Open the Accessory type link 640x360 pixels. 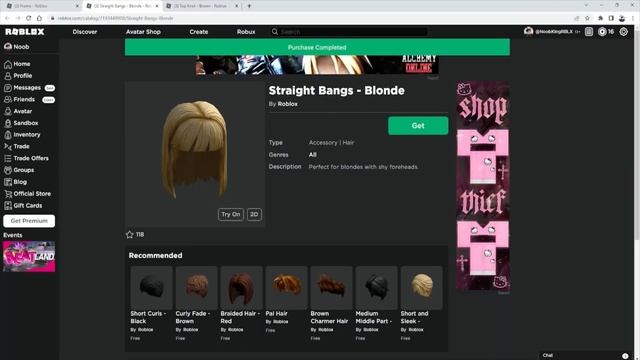[323, 142]
